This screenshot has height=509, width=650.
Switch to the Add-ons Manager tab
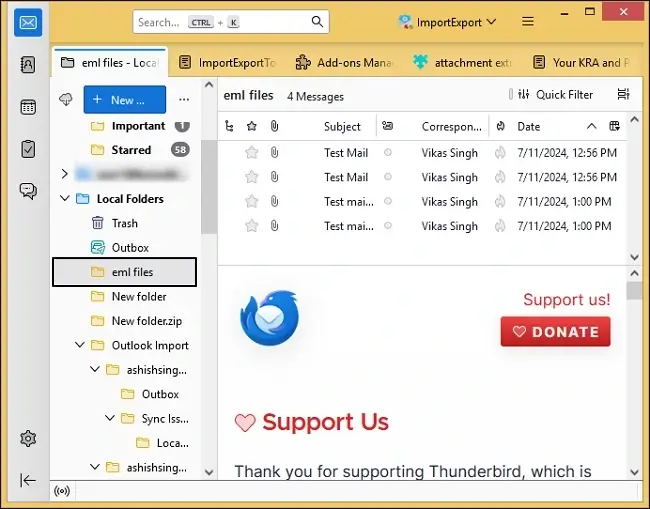click(x=344, y=63)
